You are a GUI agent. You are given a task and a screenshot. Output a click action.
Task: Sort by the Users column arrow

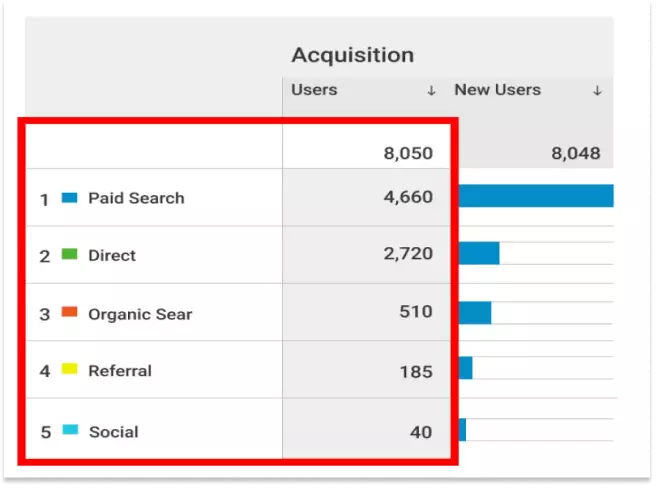(431, 91)
